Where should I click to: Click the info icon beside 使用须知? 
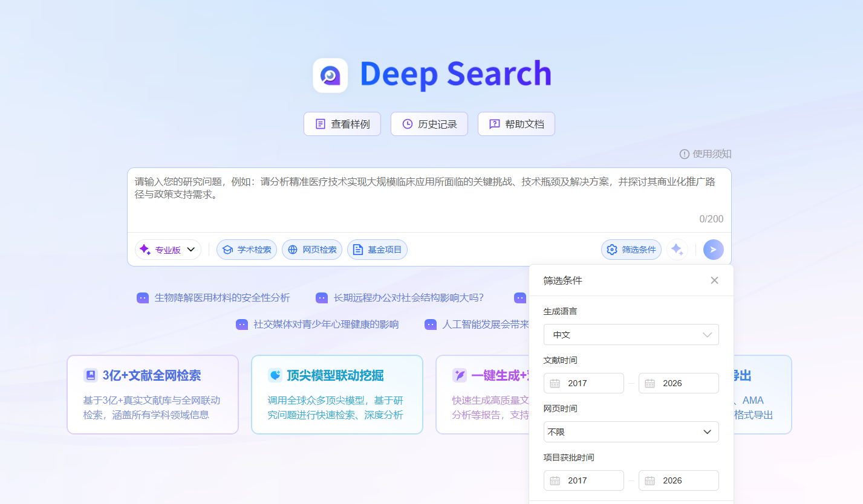point(685,154)
